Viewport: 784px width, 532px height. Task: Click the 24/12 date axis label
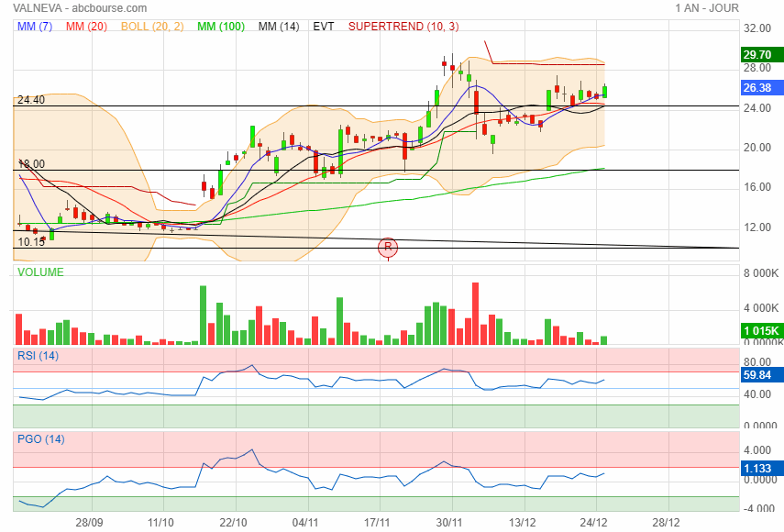coord(593,523)
